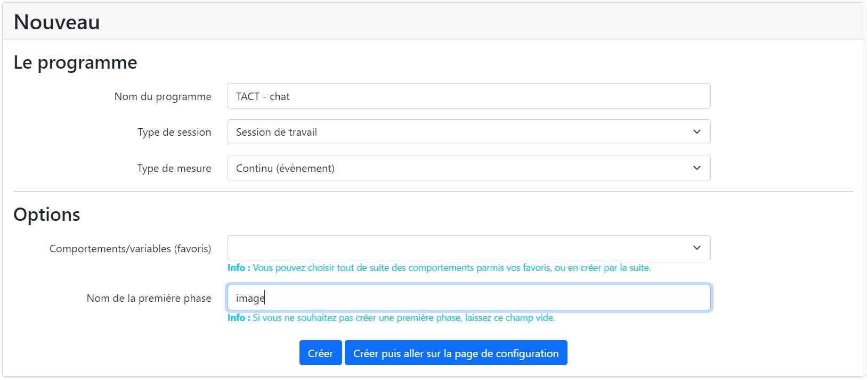
Task: Expand the Comportements/variables favoris dropdown
Action: 469,247
